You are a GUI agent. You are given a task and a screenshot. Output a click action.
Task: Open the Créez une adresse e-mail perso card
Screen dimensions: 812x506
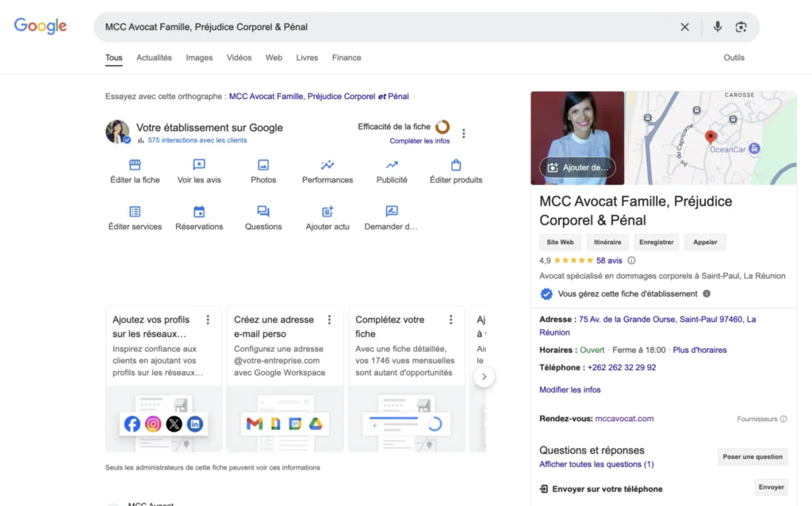(285, 379)
